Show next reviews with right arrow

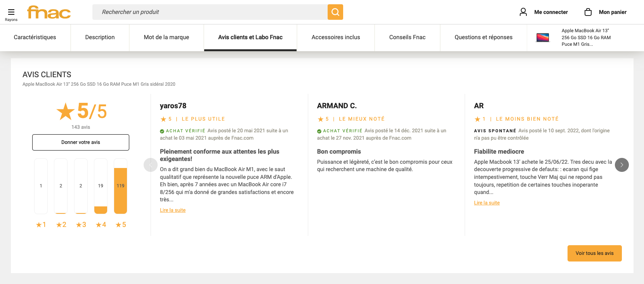pos(621,165)
